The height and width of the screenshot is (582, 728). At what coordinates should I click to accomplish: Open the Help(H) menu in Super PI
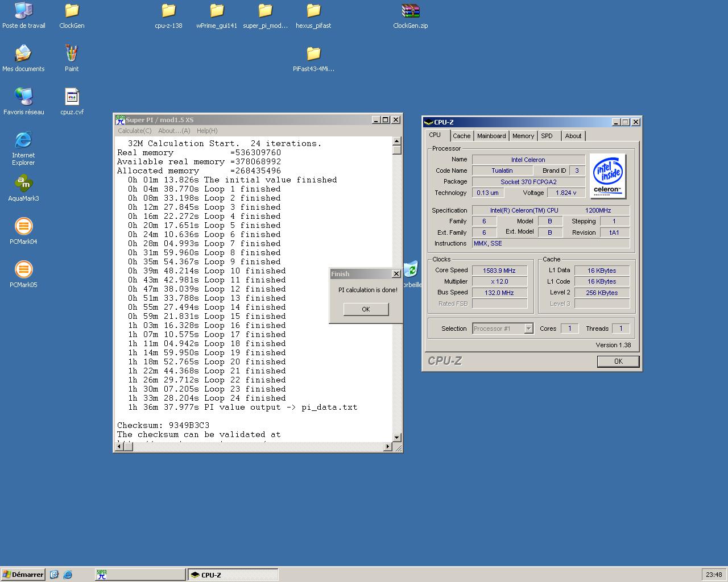tap(207, 131)
